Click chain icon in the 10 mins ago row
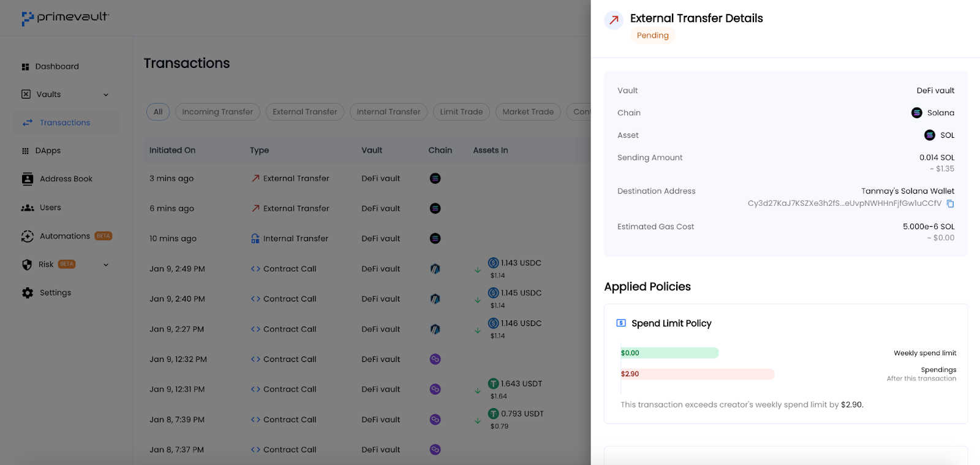The width and height of the screenshot is (980, 465). pos(435,238)
